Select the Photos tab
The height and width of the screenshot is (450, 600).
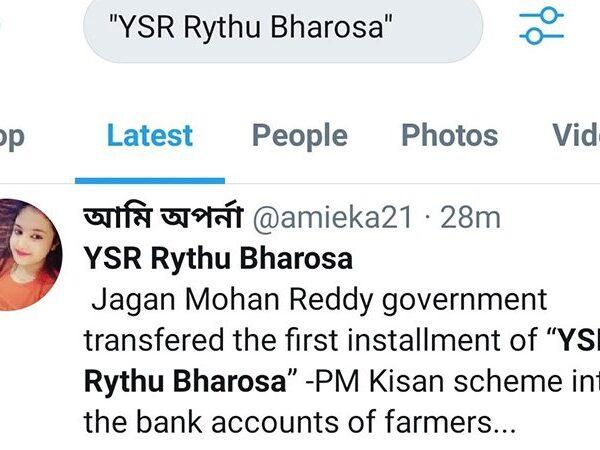pyautogui.click(x=450, y=135)
